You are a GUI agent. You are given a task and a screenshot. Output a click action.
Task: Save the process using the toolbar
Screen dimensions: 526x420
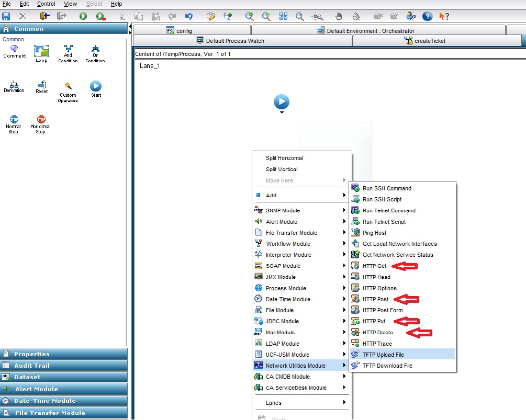coord(6,16)
